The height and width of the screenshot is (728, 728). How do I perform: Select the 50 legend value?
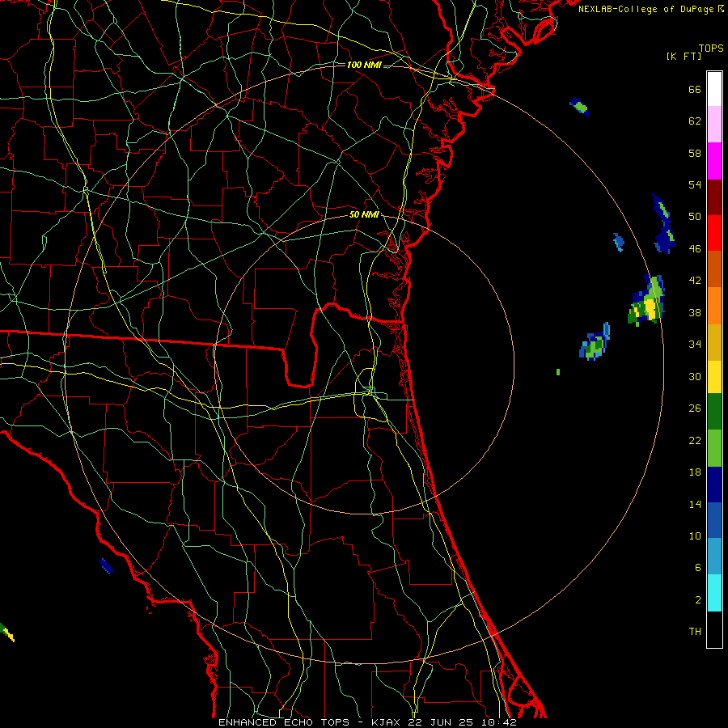click(x=695, y=217)
